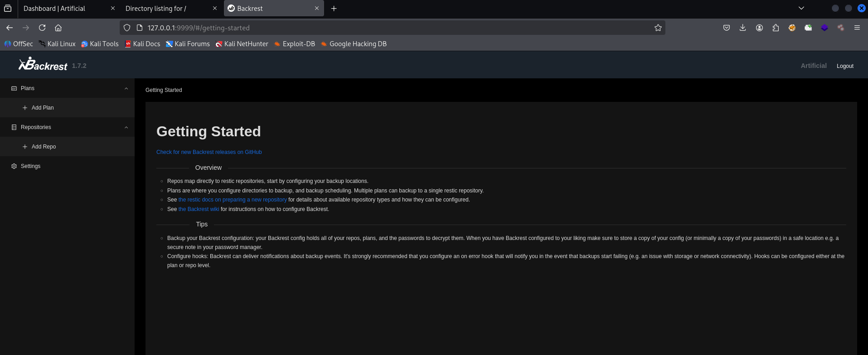868x355 pixels.
Task: Open the Firefox hamburger menu
Action: pyautogui.click(x=857, y=28)
